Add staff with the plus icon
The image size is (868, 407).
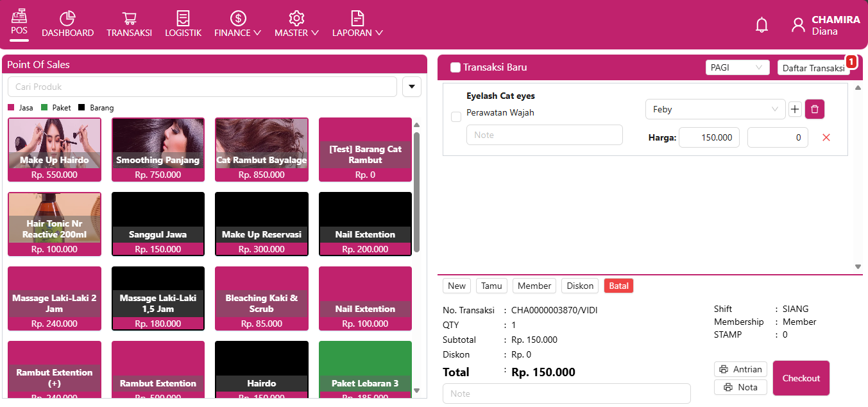point(795,110)
